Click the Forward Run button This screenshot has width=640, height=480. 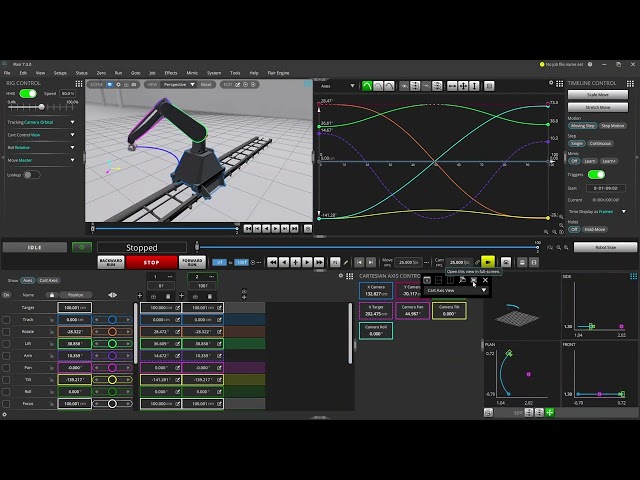point(192,262)
